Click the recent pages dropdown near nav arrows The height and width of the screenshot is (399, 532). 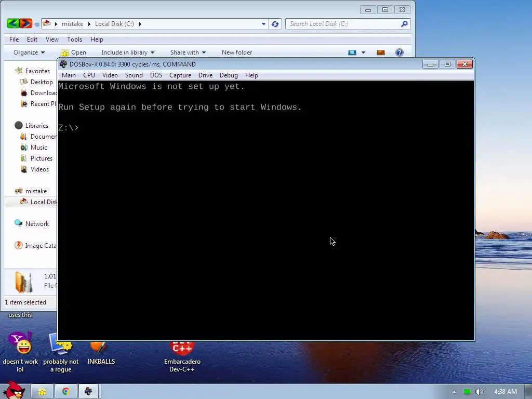37,24
